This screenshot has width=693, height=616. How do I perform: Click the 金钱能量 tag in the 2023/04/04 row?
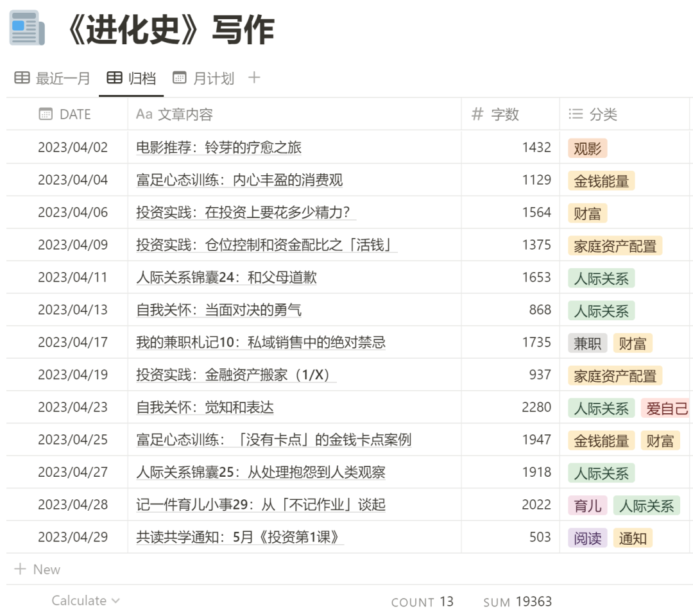(x=601, y=181)
